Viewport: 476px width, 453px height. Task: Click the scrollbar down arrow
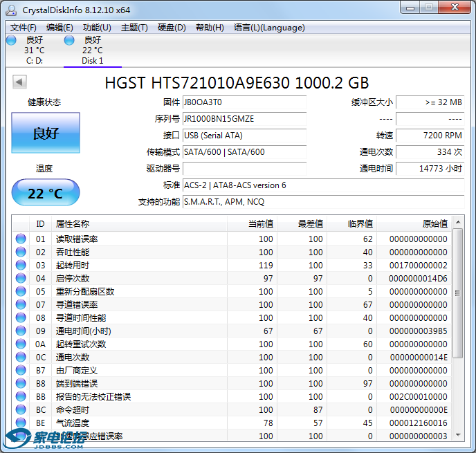click(458, 435)
